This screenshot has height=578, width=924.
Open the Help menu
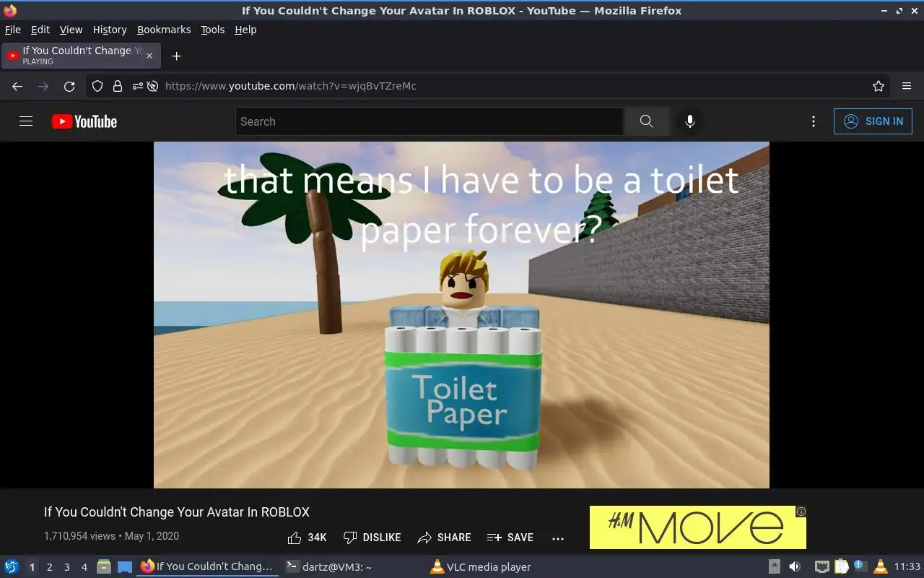point(245,30)
